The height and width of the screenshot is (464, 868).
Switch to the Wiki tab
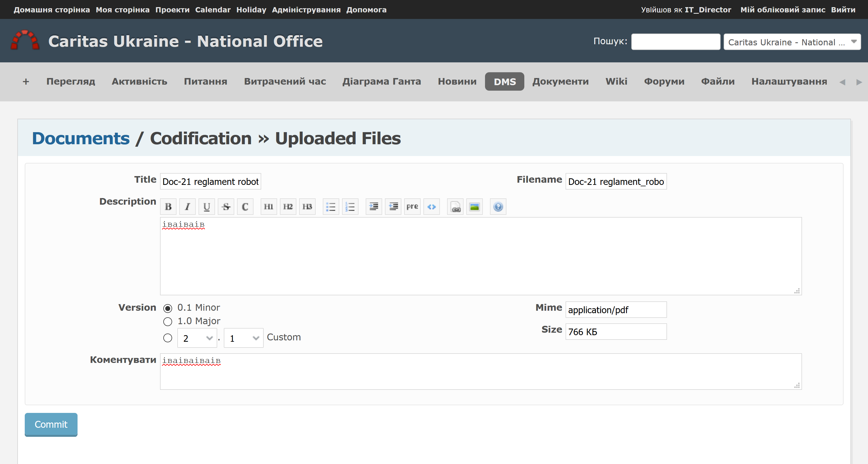616,82
